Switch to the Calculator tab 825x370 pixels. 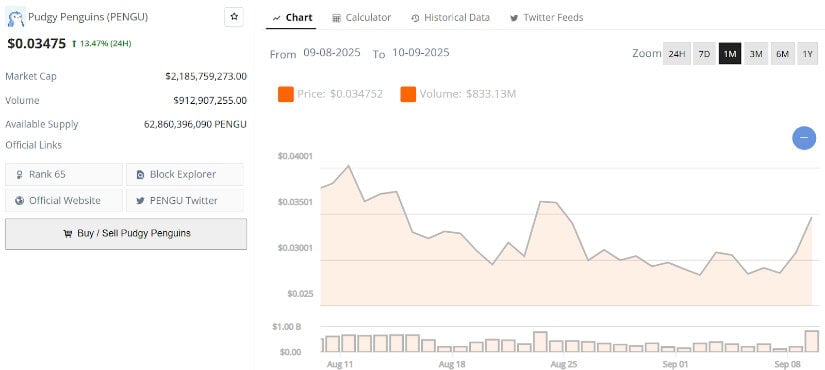361,17
